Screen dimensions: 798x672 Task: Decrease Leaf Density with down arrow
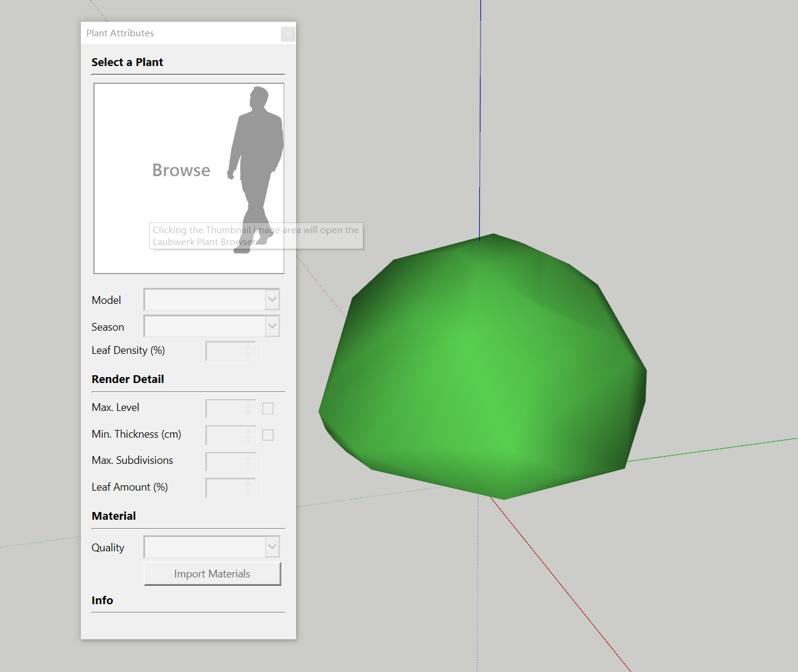point(249,356)
